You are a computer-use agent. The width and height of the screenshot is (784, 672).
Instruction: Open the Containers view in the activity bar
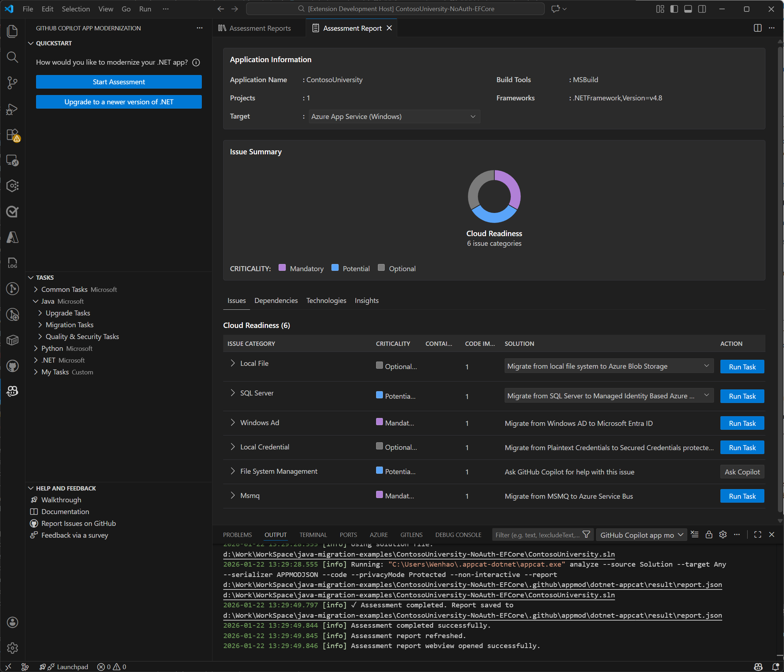pos(13,340)
